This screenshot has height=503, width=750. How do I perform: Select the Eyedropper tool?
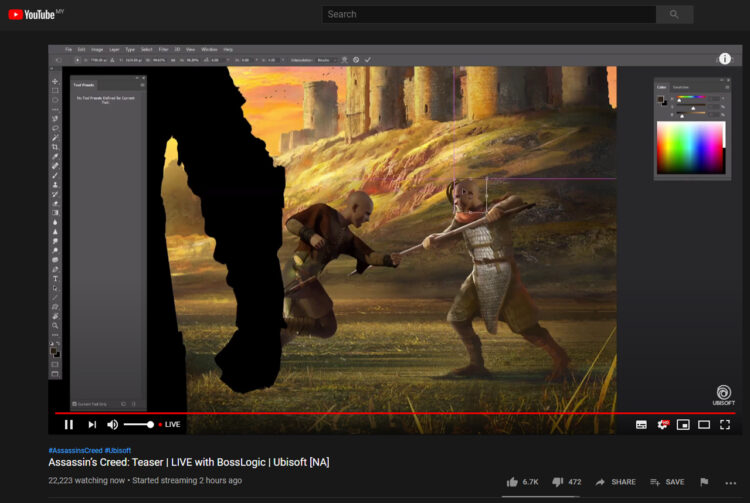coord(55,156)
